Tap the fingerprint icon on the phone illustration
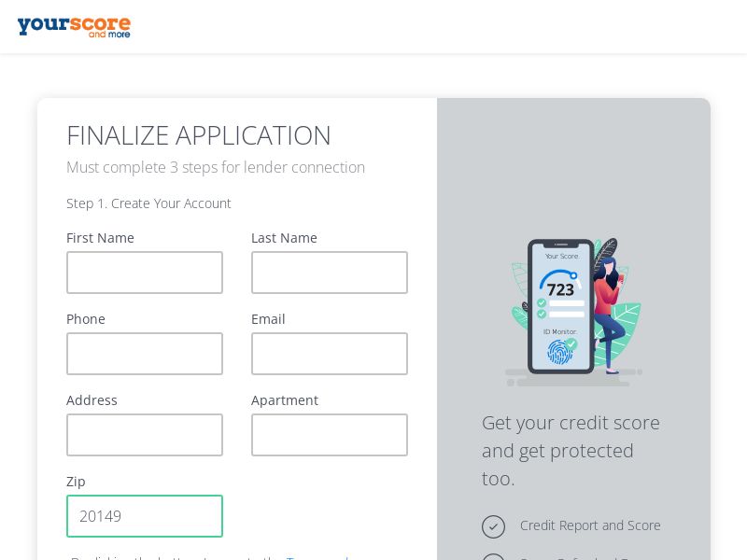Viewport: 747px width, 560px height. 557,349
